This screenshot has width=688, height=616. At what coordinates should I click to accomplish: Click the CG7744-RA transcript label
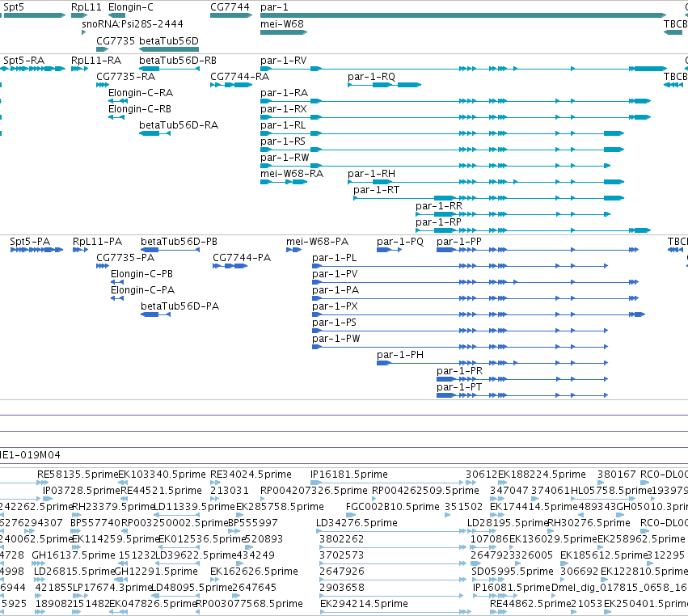[239, 77]
